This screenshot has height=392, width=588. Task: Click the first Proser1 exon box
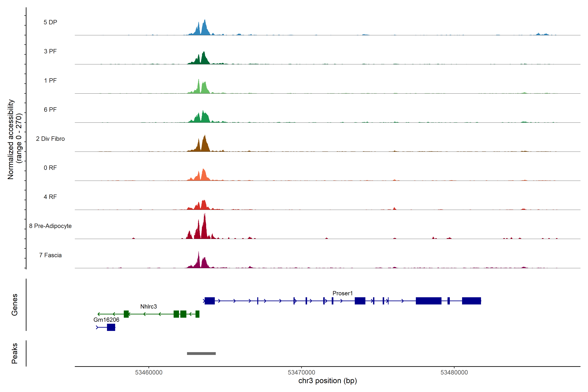210,301
